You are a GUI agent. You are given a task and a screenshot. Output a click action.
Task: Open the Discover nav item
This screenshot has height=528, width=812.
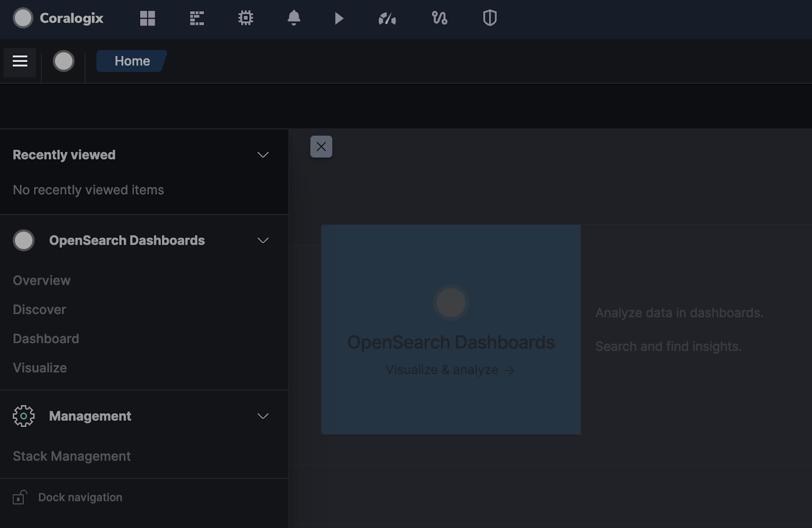pos(40,310)
